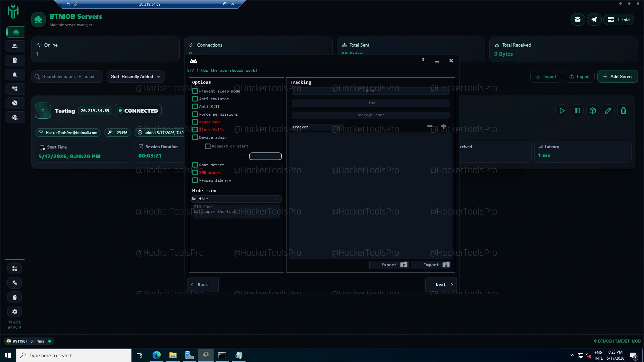Select the Wallpaper Shortcut list entry
The image size is (644, 362).
pos(215,212)
